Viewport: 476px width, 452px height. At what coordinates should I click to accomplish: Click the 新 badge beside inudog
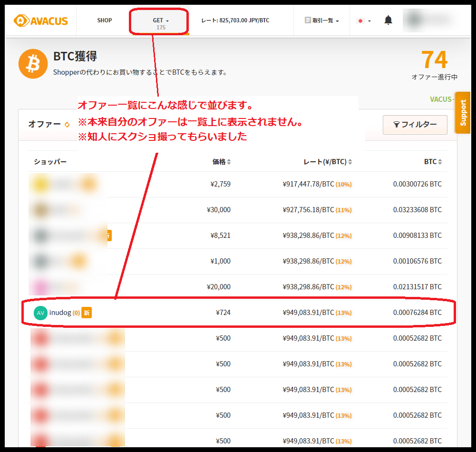click(86, 313)
